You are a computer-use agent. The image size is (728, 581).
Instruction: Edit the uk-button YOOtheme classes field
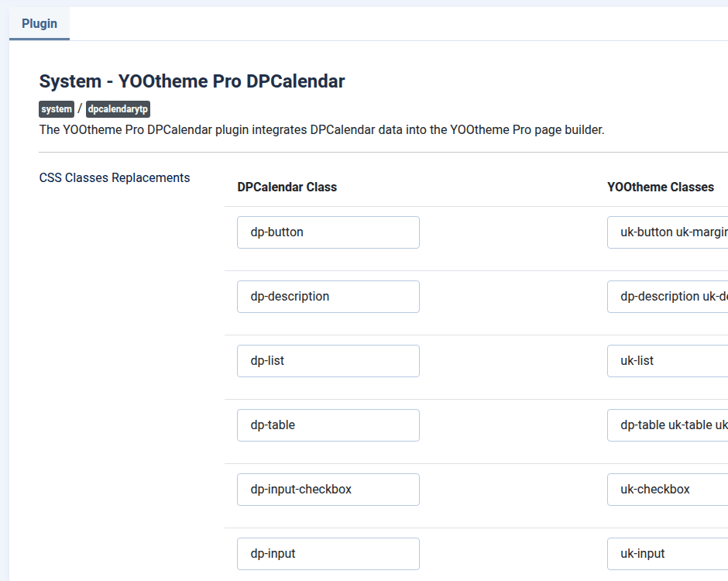pyautogui.click(x=668, y=232)
